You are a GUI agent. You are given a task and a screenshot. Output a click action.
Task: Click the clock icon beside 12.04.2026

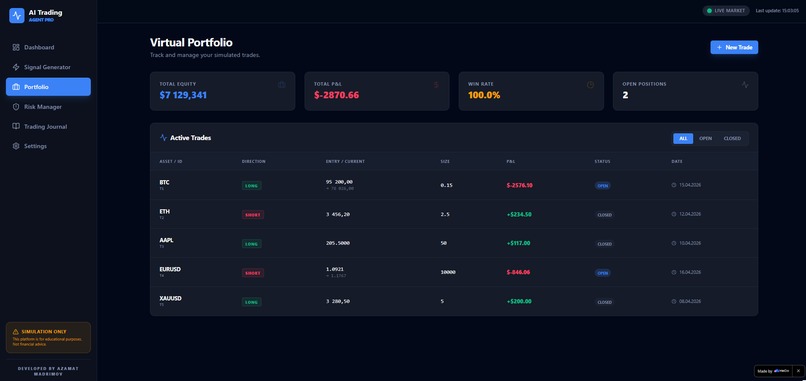[x=674, y=214]
